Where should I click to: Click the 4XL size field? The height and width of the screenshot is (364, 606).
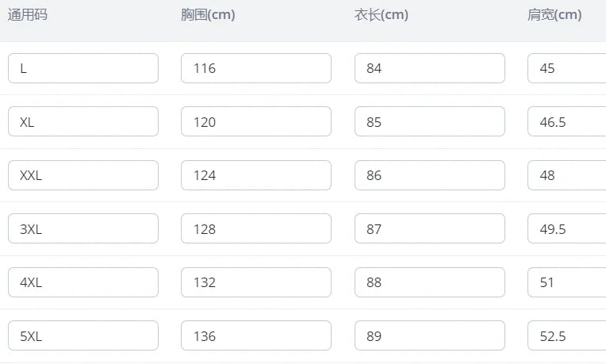(x=83, y=282)
